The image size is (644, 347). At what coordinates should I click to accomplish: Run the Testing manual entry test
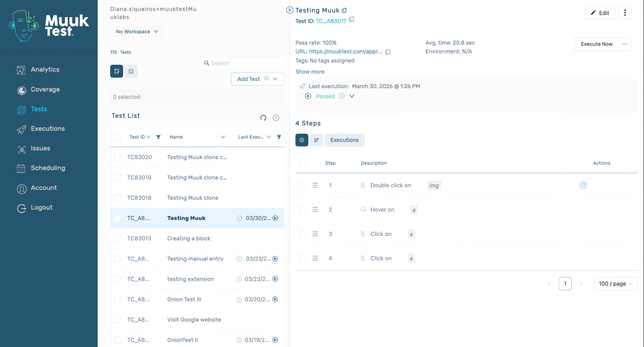pyautogui.click(x=275, y=259)
